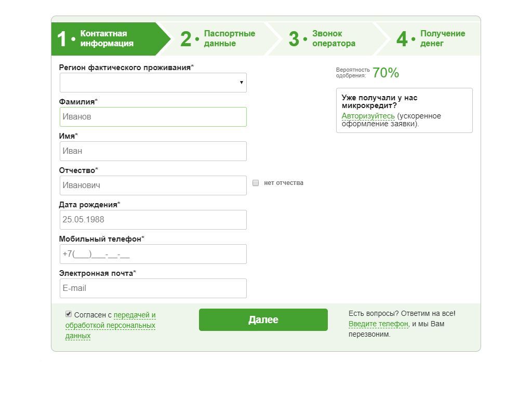Follow the 'Введите телефон' callback link
The width and height of the screenshot is (532, 399).
tap(378, 324)
